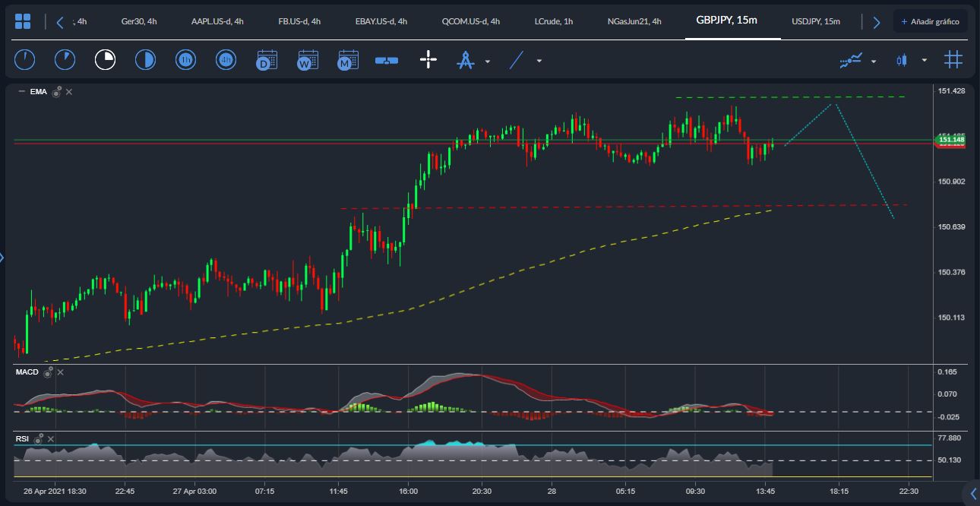The image size is (980, 506).
Task: Set the monthly (M) calendar timeframe
Action: pos(347,60)
